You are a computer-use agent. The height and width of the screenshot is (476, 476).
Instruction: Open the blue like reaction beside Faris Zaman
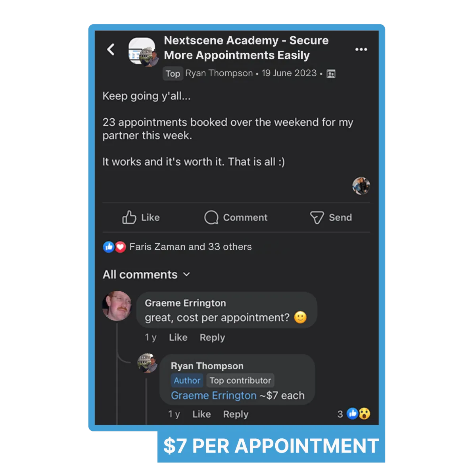(x=109, y=247)
